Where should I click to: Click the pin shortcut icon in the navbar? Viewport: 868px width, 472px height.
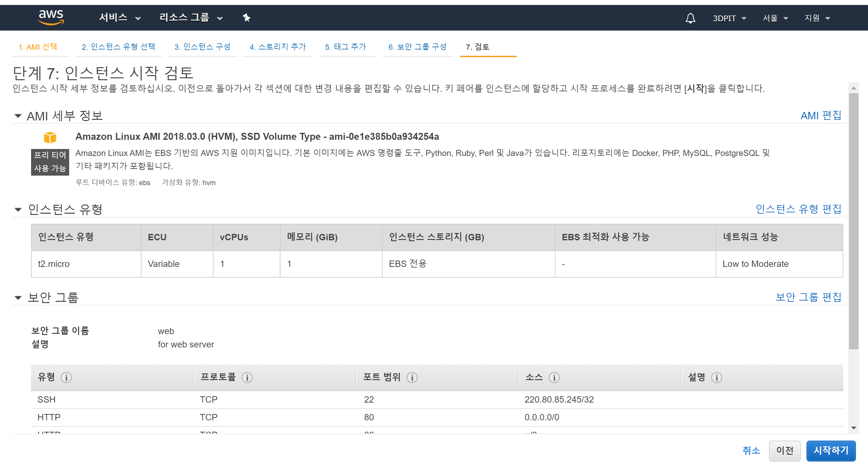coord(246,17)
